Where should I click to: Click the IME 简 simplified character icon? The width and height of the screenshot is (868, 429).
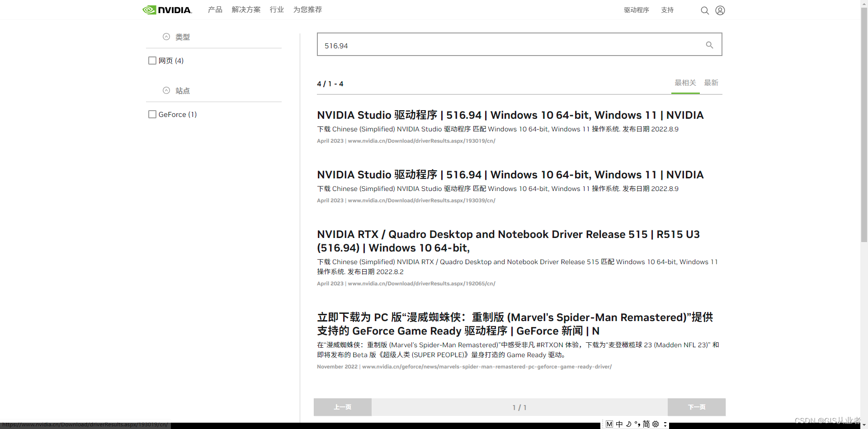[646, 424]
